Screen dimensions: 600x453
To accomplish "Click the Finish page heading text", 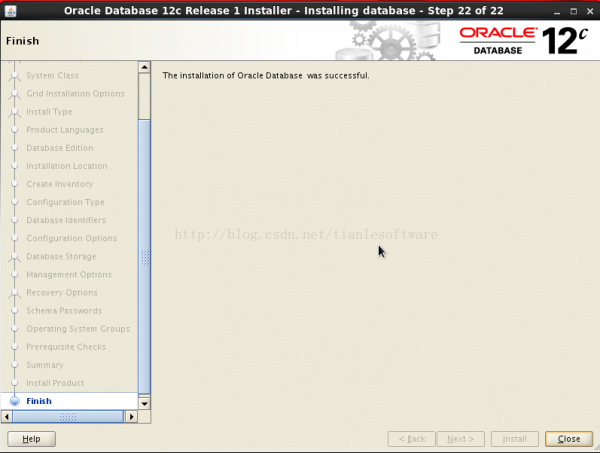I will click(23, 41).
